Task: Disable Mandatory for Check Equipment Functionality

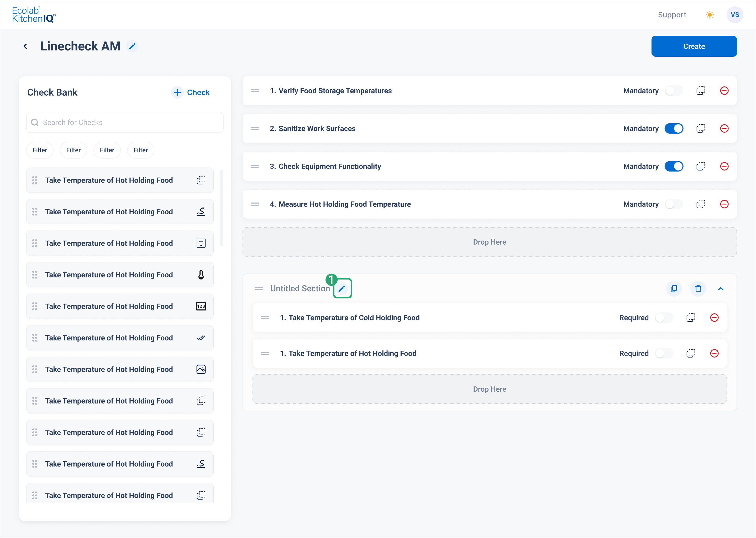Action: pyautogui.click(x=674, y=166)
